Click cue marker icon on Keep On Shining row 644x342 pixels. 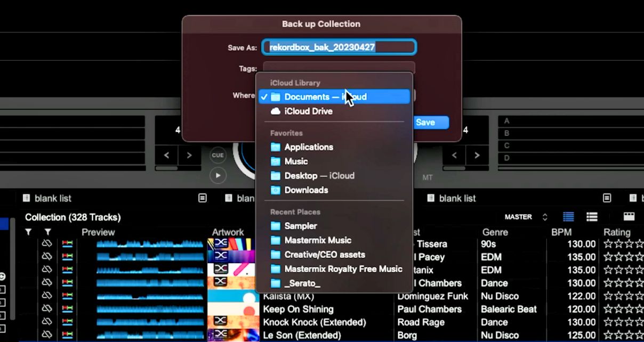67,309
